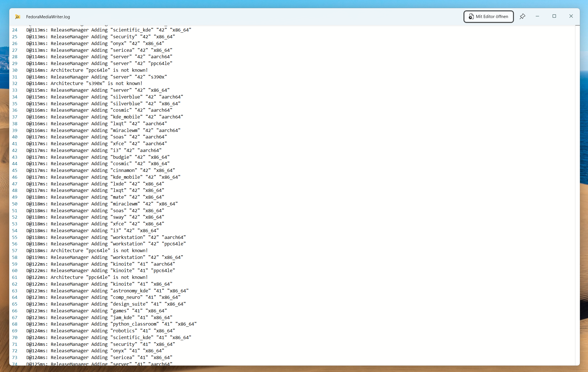Click line 26 adding "onyx" "42"
Image resolution: width=588 pixels, height=372 pixels.
(x=95, y=44)
